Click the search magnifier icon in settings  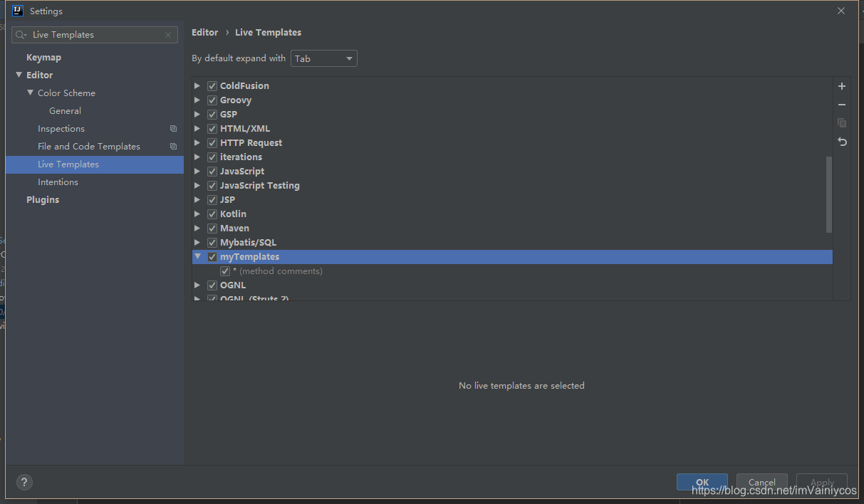click(x=21, y=35)
